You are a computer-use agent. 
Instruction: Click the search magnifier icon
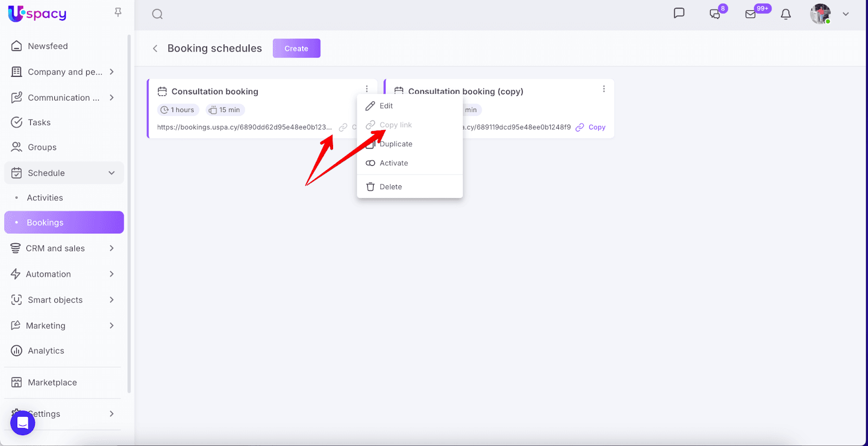[x=157, y=14]
